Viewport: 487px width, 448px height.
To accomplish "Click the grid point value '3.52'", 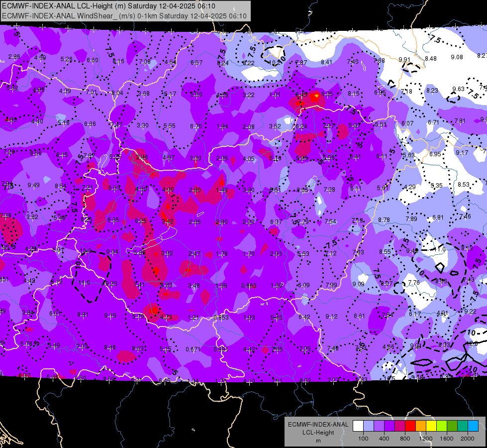I will tap(275, 126).
